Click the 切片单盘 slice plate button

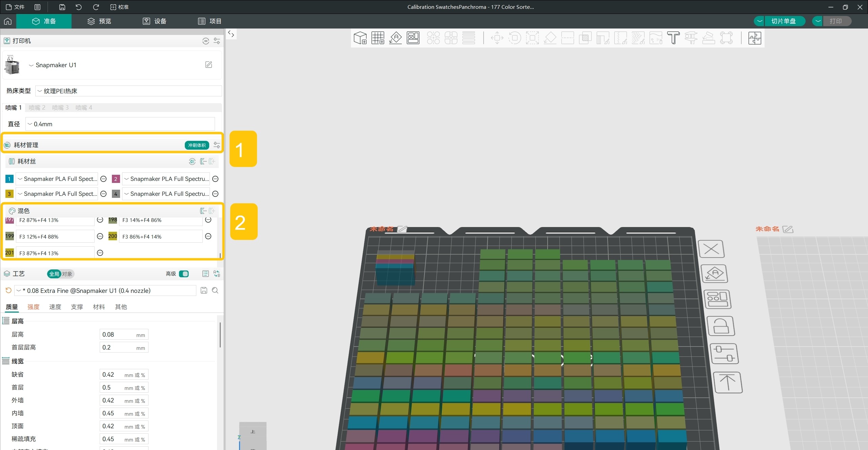point(784,21)
